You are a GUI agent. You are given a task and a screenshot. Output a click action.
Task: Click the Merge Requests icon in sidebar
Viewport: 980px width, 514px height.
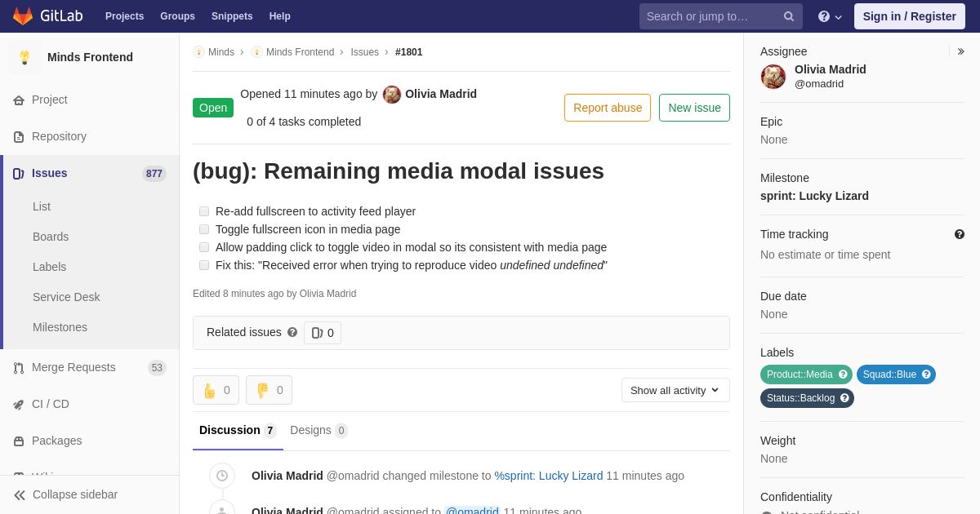pyautogui.click(x=19, y=367)
